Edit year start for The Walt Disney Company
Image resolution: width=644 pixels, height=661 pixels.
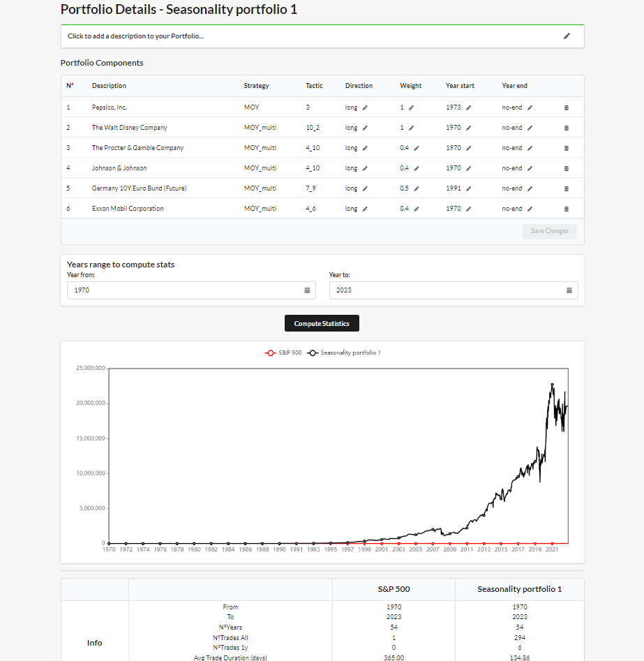[x=469, y=128]
